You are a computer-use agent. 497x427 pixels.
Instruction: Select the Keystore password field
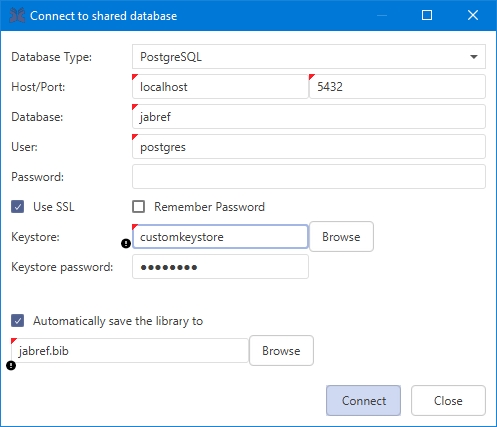(220, 267)
